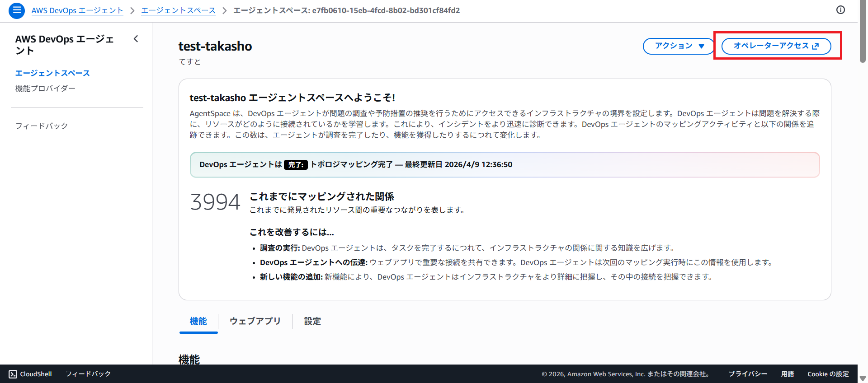This screenshot has width=868, height=383.
Task: Open Cookie の設定 in the footer
Action: 828,374
